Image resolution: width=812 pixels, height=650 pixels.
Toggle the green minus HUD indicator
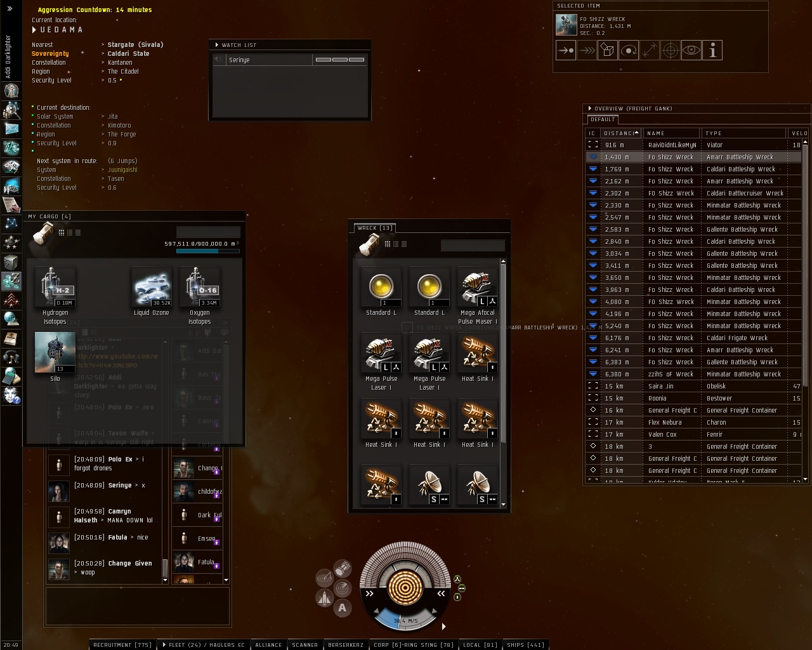(462, 588)
